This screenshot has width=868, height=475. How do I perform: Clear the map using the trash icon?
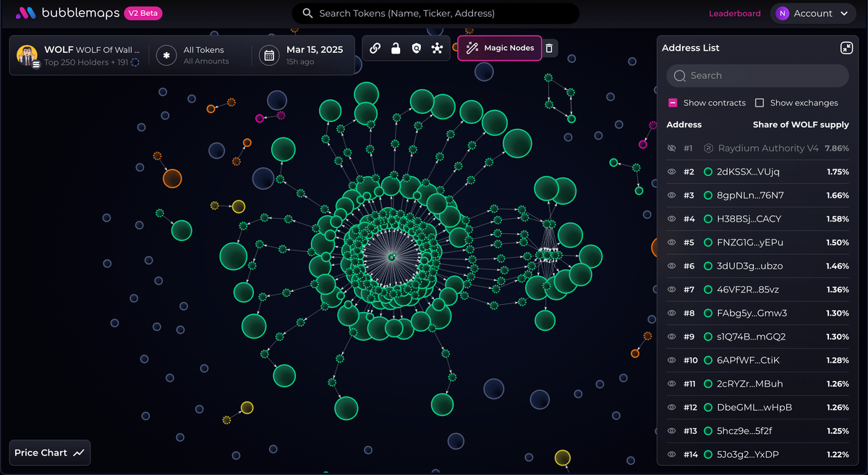(548, 48)
